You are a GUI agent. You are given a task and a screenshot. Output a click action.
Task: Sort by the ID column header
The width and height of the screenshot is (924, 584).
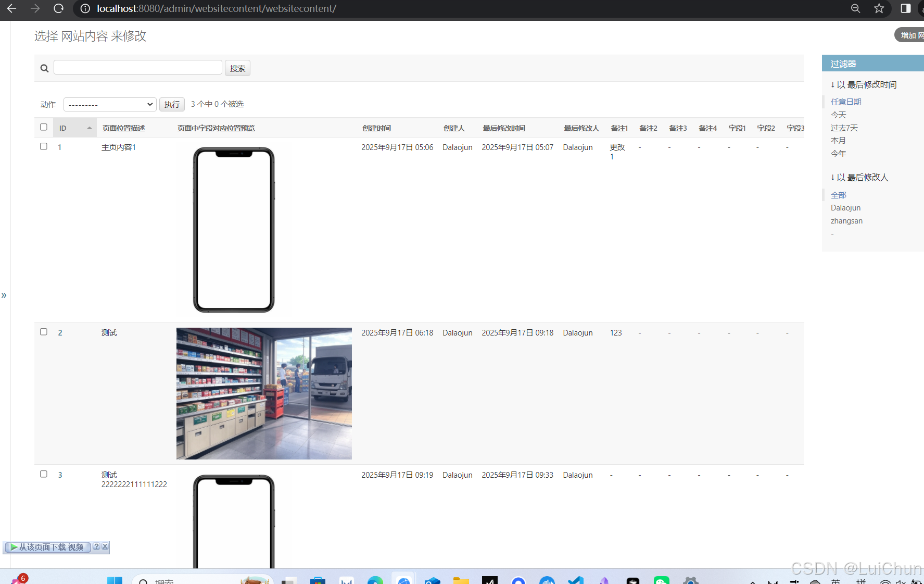(62, 128)
